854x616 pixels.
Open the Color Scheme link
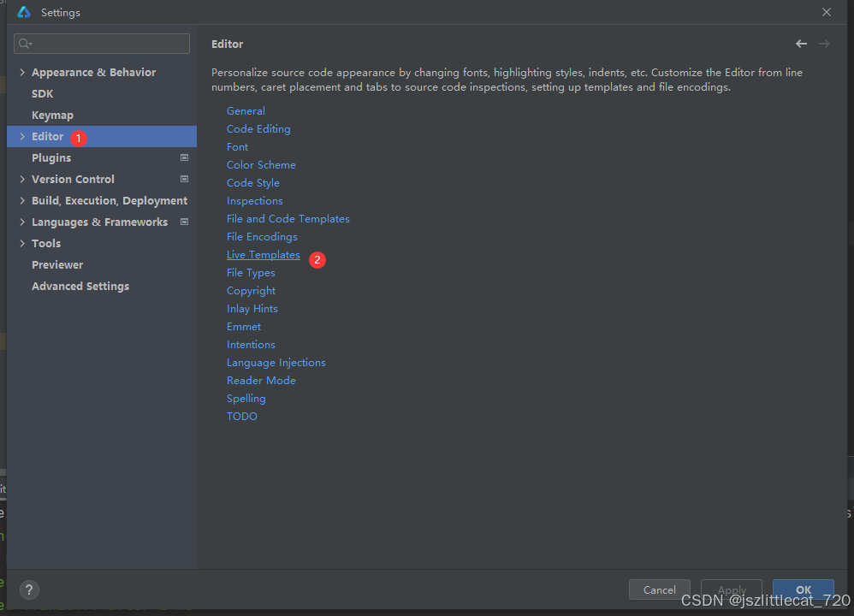[x=261, y=165]
